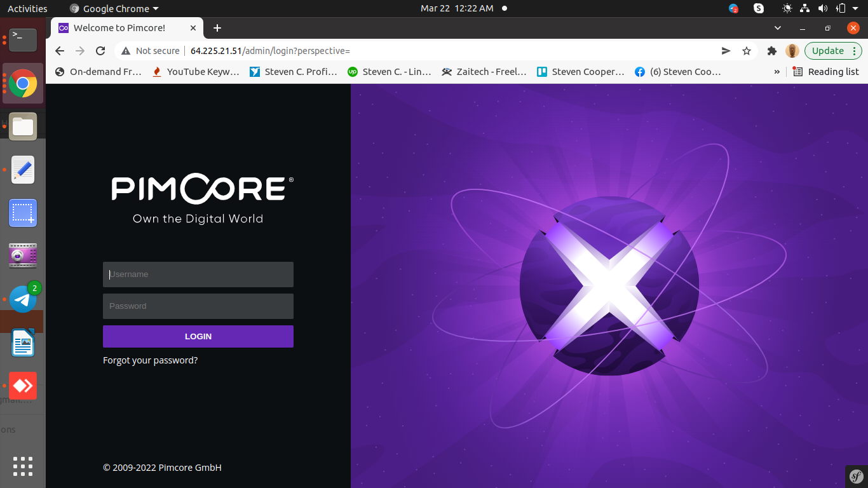Open the Forgot your password link

coord(151,360)
